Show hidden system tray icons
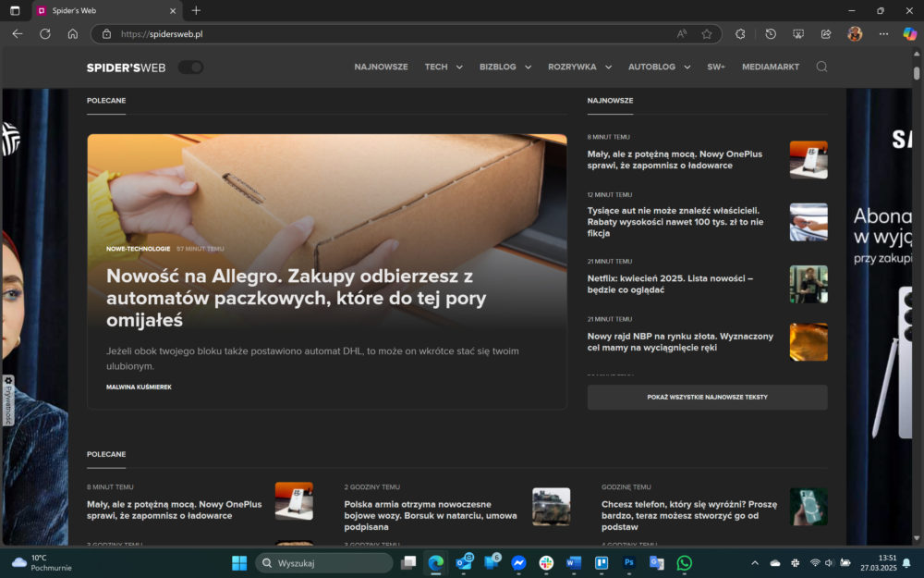 coord(755,563)
